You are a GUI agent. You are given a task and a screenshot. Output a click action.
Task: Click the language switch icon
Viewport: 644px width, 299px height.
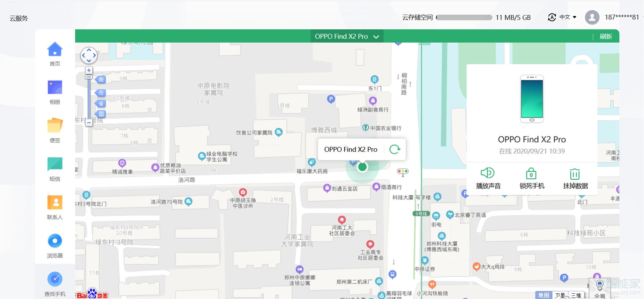[x=552, y=17]
